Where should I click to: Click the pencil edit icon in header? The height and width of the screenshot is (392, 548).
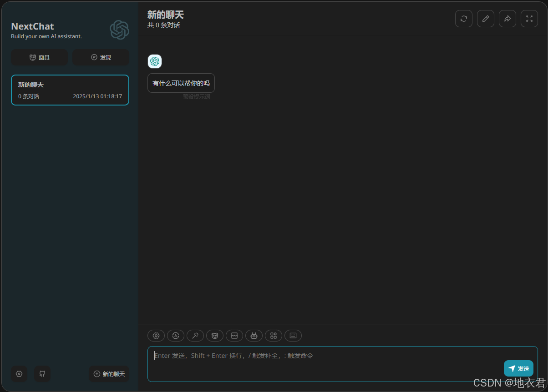click(486, 19)
